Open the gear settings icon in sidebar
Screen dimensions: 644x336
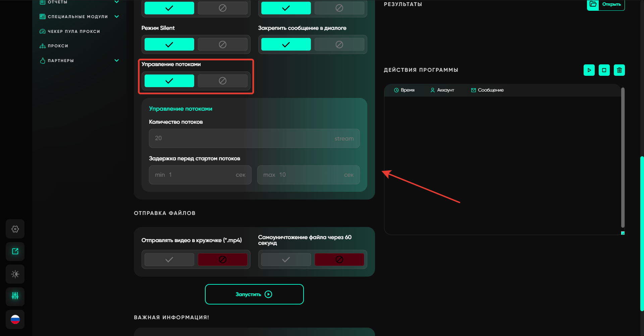click(15, 229)
